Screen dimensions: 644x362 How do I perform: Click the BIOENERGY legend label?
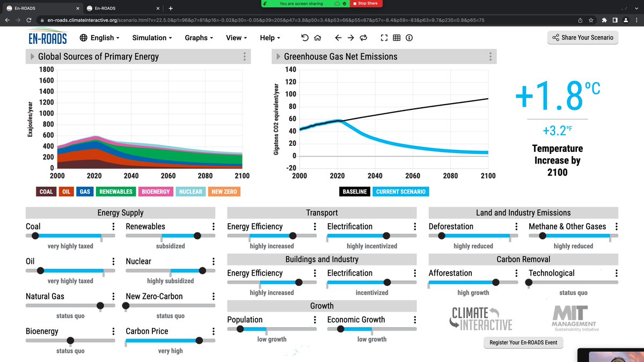point(155,191)
